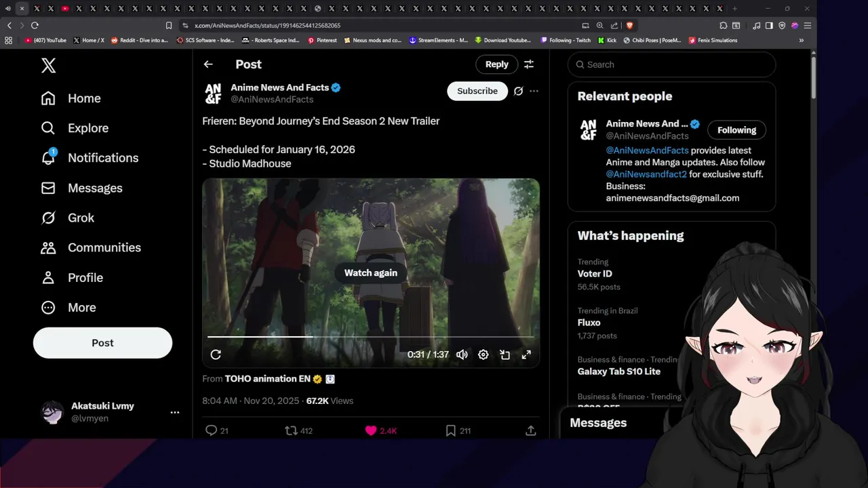Click Following button in Relevant people
Image resolution: width=868 pixels, height=488 pixels.
(x=736, y=130)
